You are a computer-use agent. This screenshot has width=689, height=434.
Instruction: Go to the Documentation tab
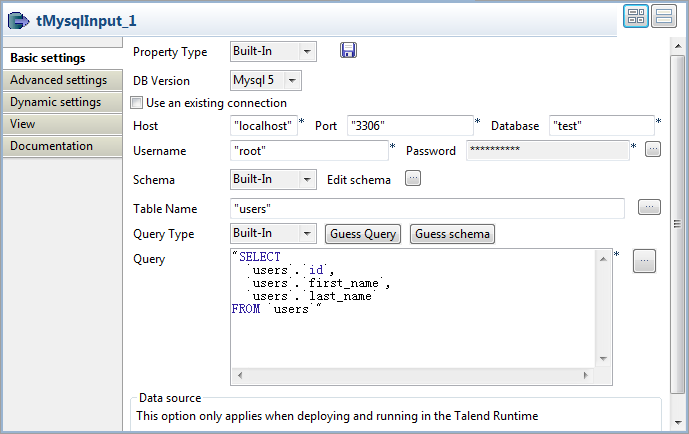tap(51, 146)
